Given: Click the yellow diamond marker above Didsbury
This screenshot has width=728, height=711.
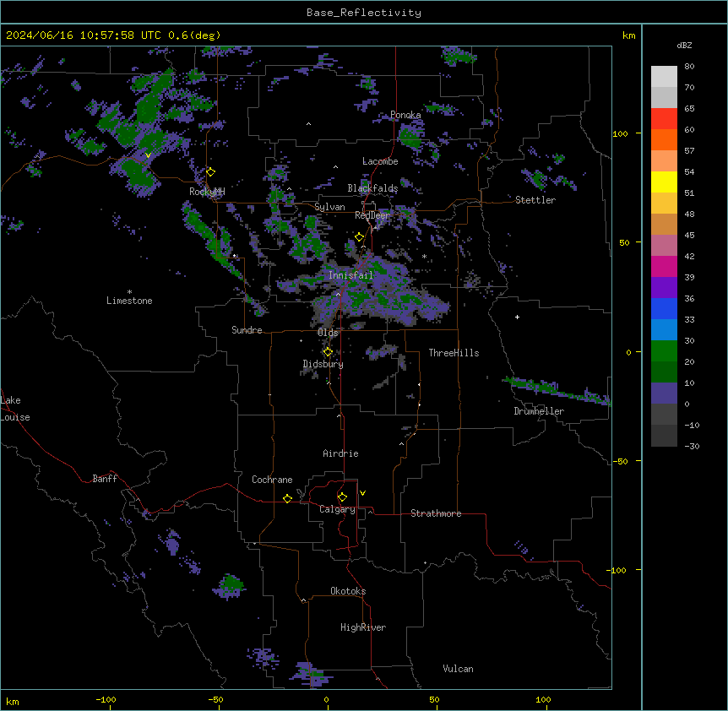Looking at the screenshot, I should pos(328,352).
